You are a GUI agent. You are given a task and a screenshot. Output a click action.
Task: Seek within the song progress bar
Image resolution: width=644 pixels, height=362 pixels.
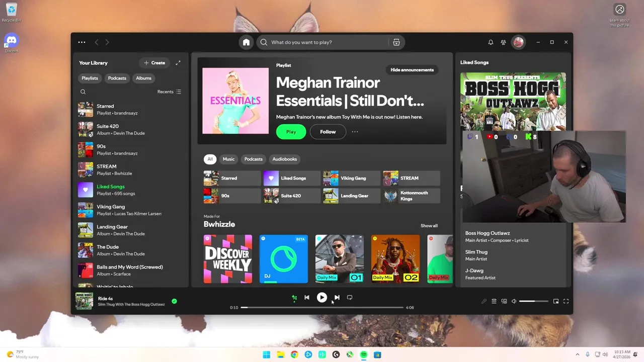(x=322, y=307)
